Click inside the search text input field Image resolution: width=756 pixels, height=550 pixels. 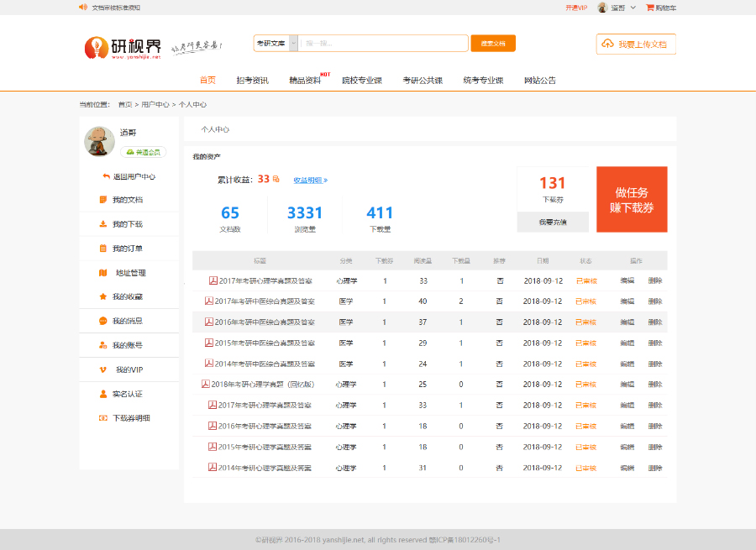382,43
